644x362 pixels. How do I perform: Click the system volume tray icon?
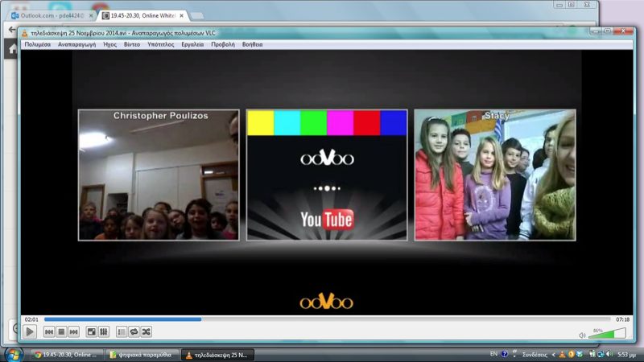609,354
